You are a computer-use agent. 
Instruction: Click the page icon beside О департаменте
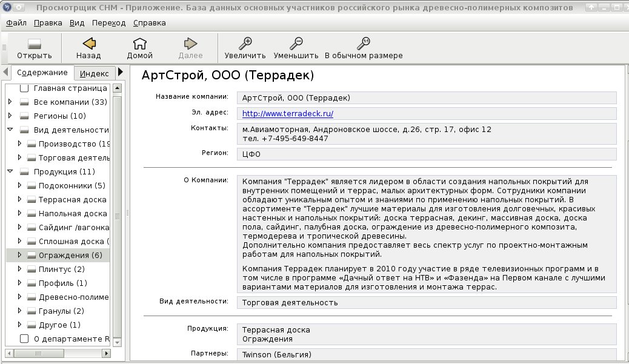click(x=24, y=339)
